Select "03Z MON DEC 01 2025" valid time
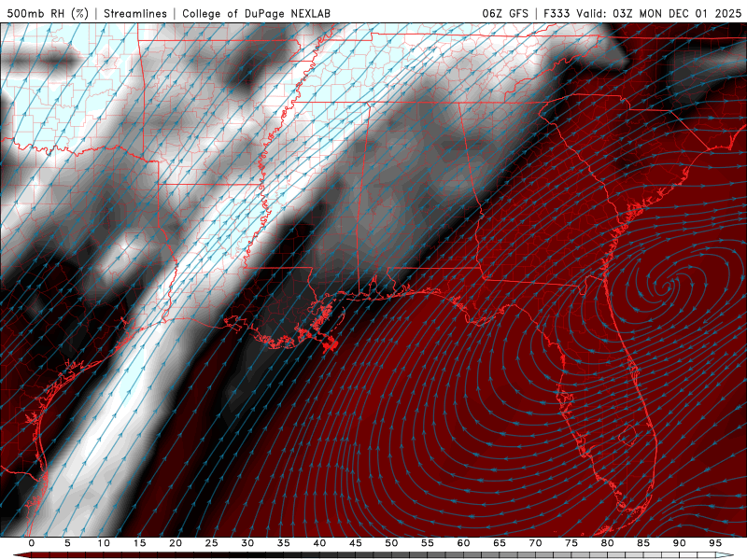 click(677, 13)
